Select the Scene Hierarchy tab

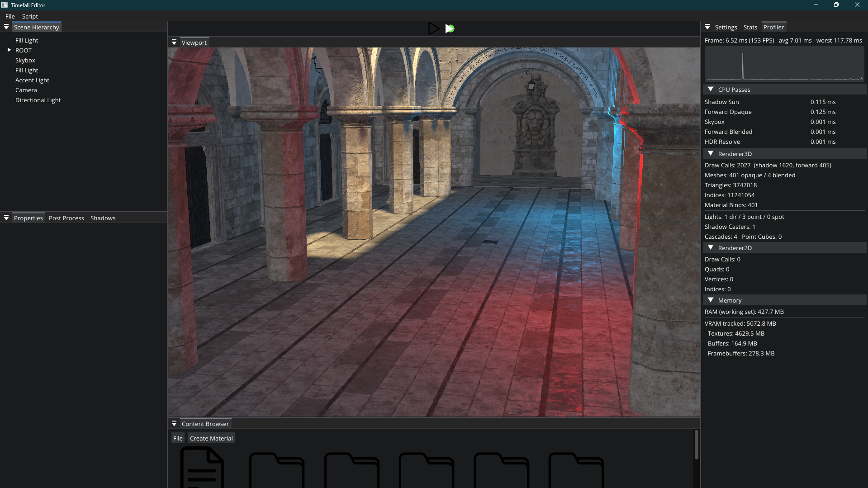tap(37, 27)
